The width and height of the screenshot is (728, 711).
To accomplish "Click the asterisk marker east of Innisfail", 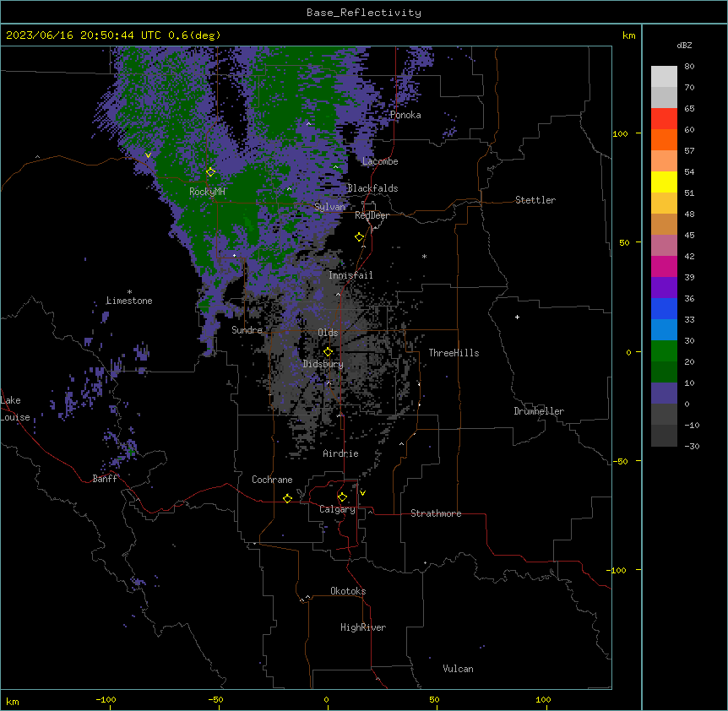I will [x=424, y=256].
